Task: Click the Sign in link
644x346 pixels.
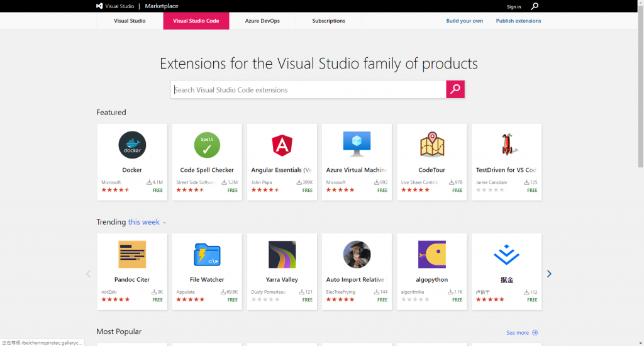Action: click(514, 6)
